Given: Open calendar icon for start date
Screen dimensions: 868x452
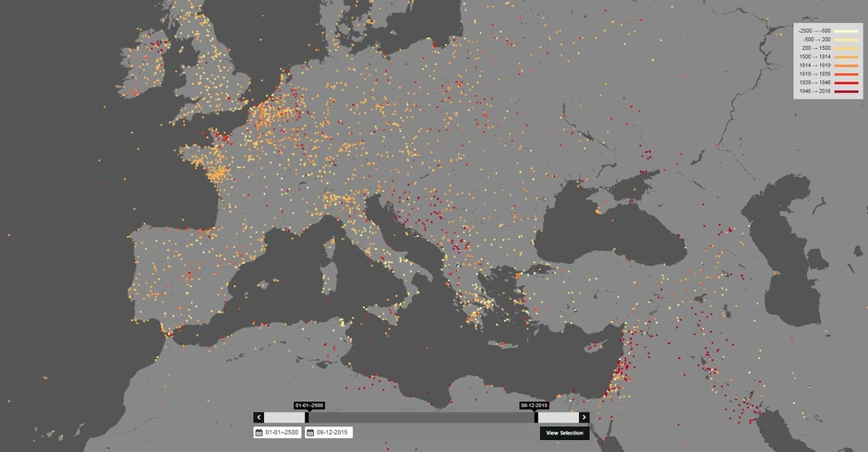Looking at the screenshot, I should 259,433.
